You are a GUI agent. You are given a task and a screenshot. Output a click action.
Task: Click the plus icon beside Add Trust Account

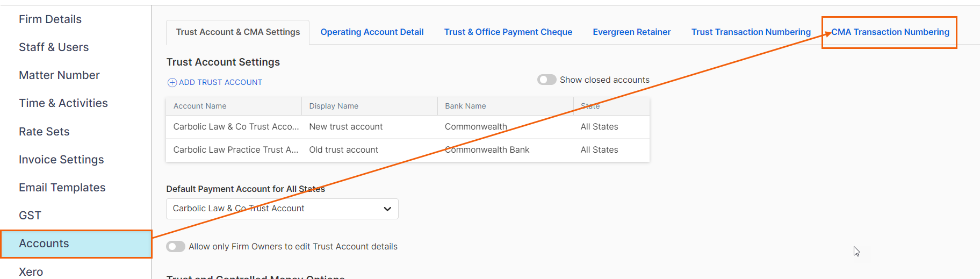(x=172, y=82)
